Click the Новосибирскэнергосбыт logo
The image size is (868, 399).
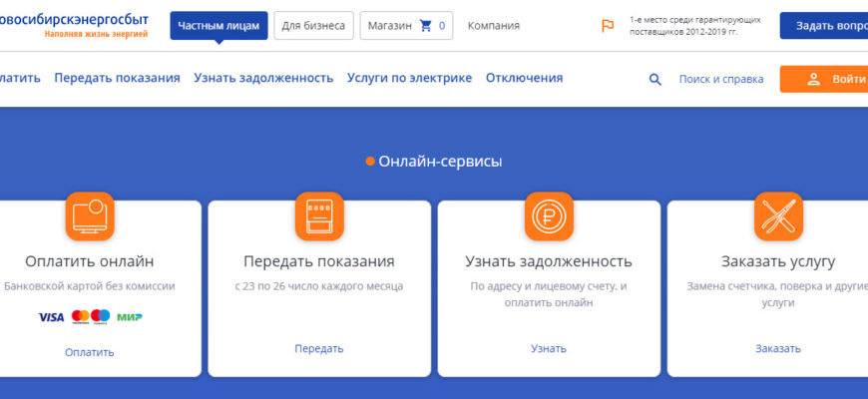point(74,25)
